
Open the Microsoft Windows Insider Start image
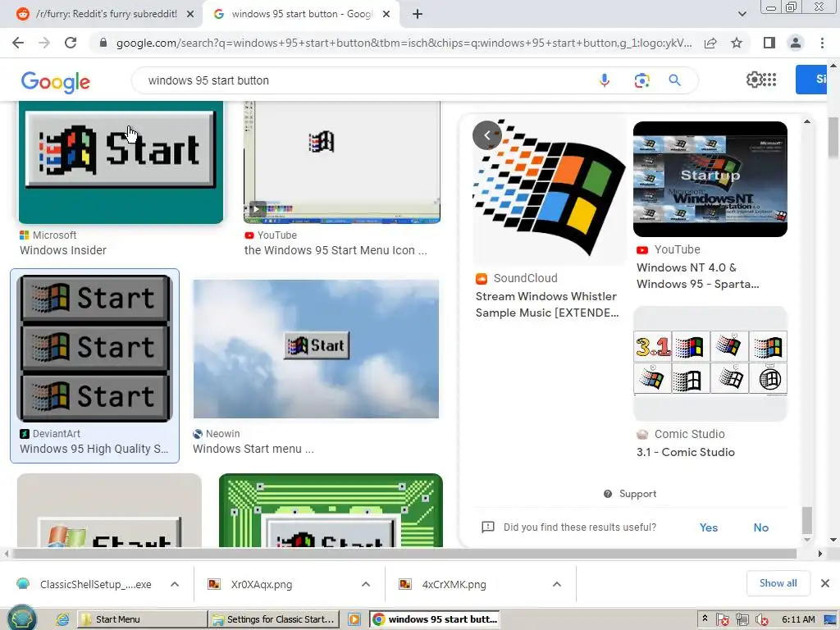(x=121, y=162)
